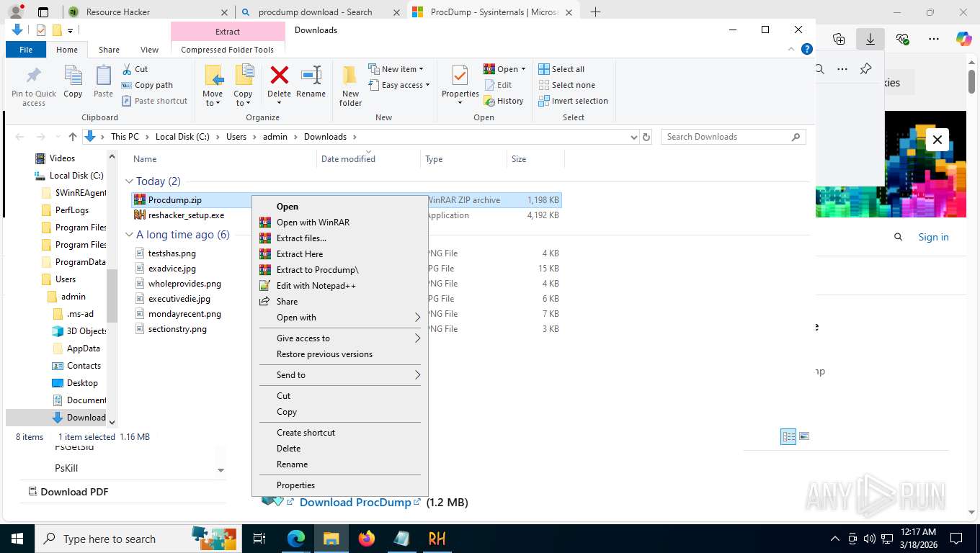
Task: Expand the Send to submenu
Action: [x=339, y=375]
